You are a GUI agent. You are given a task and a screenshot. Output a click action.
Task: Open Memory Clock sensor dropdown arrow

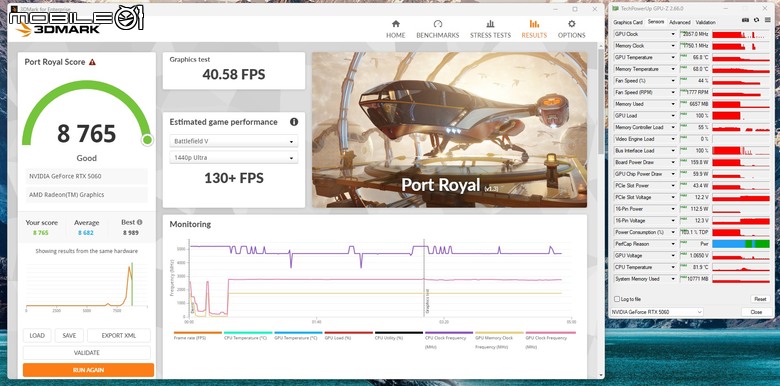click(x=673, y=46)
